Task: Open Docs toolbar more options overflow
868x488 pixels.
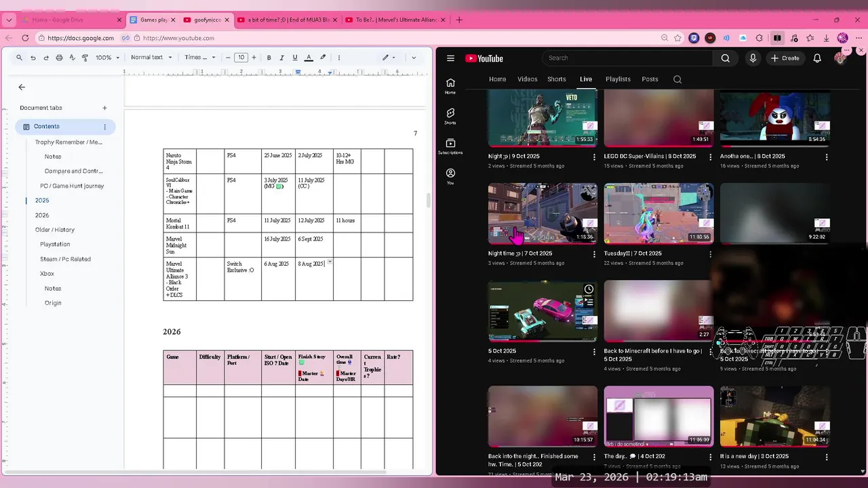Action: click(x=339, y=58)
